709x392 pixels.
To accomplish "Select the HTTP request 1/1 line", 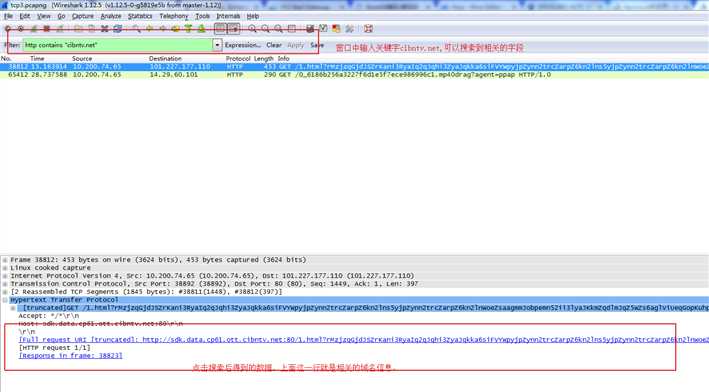I will [x=55, y=348].
